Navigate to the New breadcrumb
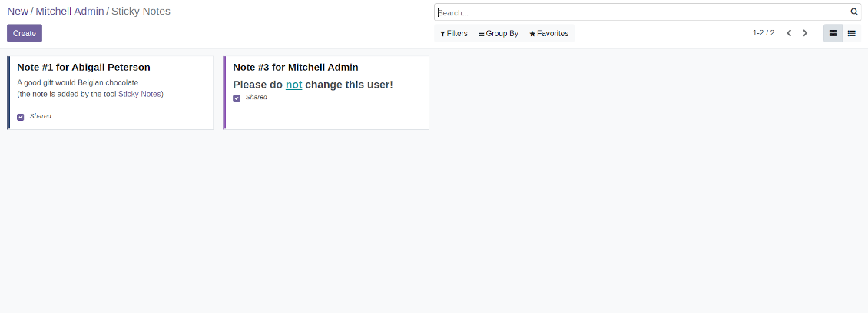Viewport: 868px width, 313px height. click(x=18, y=12)
